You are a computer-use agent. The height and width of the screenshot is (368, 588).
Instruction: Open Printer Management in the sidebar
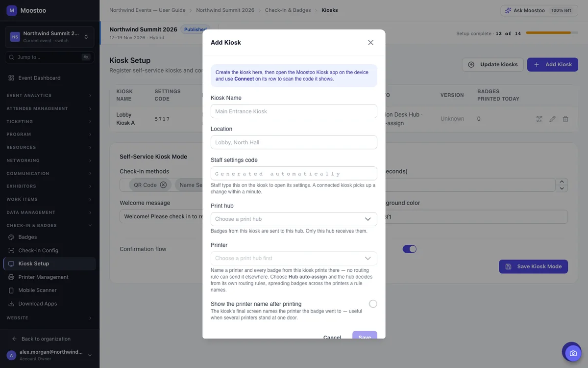point(49,277)
